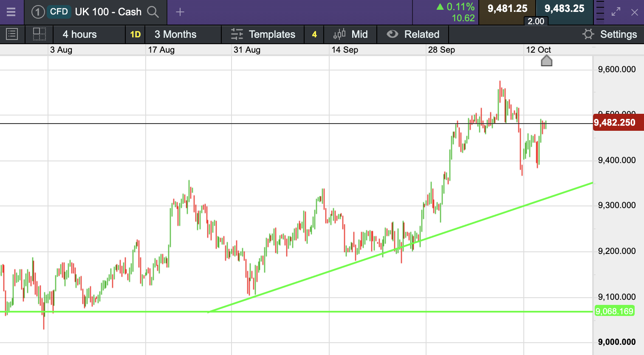The width and height of the screenshot is (644, 355).
Task: Open the 3 Months range dropdown
Action: [175, 34]
